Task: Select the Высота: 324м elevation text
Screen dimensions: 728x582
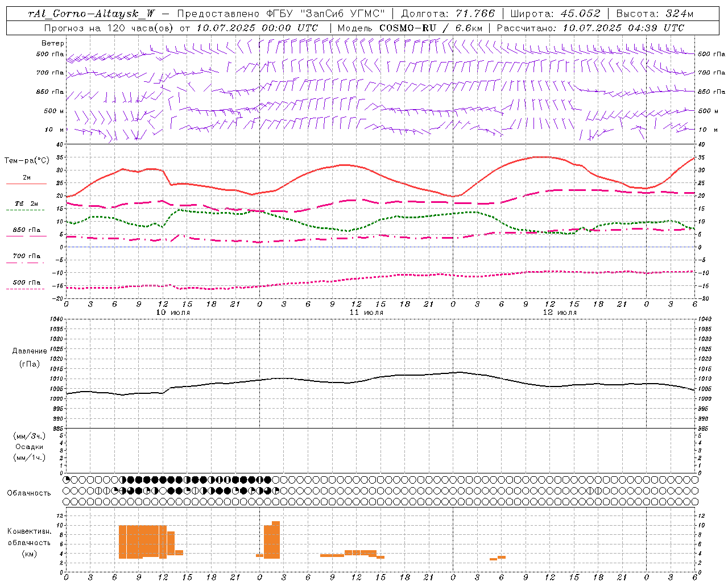Action: pos(655,14)
